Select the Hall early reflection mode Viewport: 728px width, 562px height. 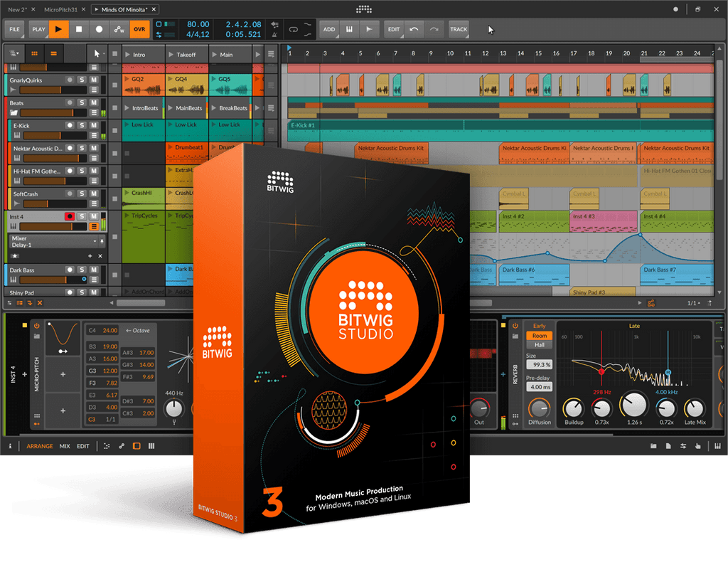[x=539, y=345]
